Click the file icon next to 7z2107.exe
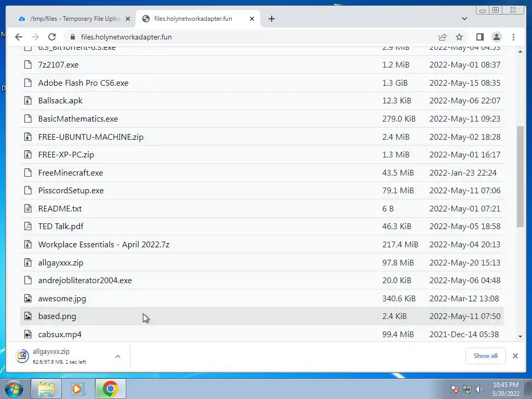This screenshot has width=532, height=399. tap(28, 64)
